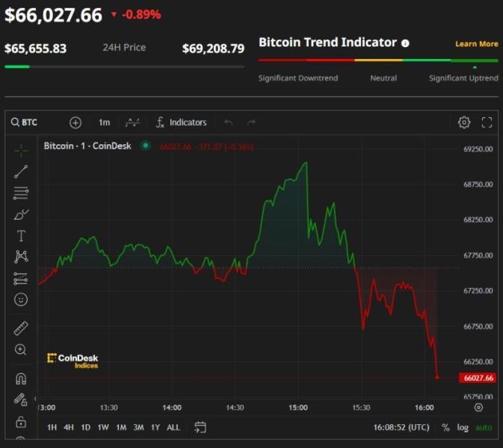Activate the zoom in tool
The image size is (503, 448).
coord(21,349)
